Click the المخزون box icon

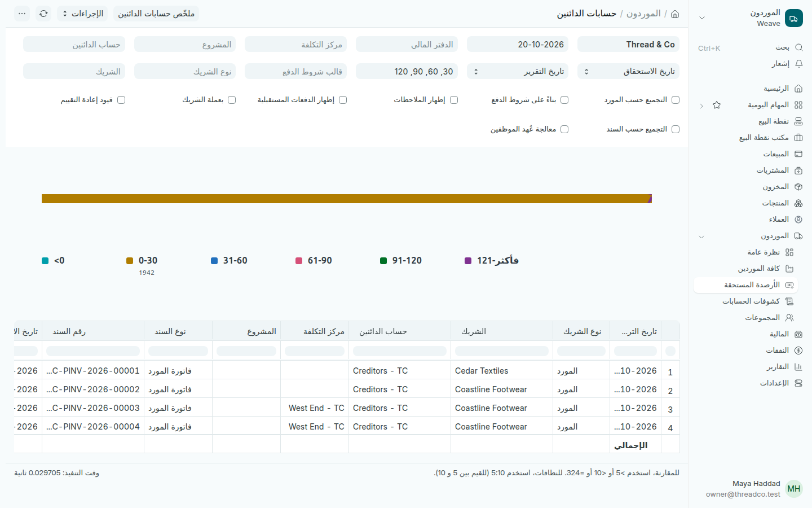coord(798,187)
